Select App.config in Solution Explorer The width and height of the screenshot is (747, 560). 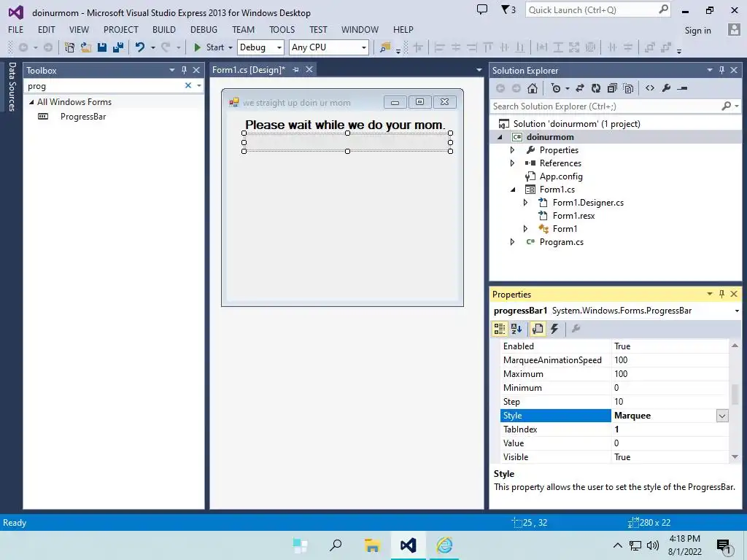pos(561,176)
